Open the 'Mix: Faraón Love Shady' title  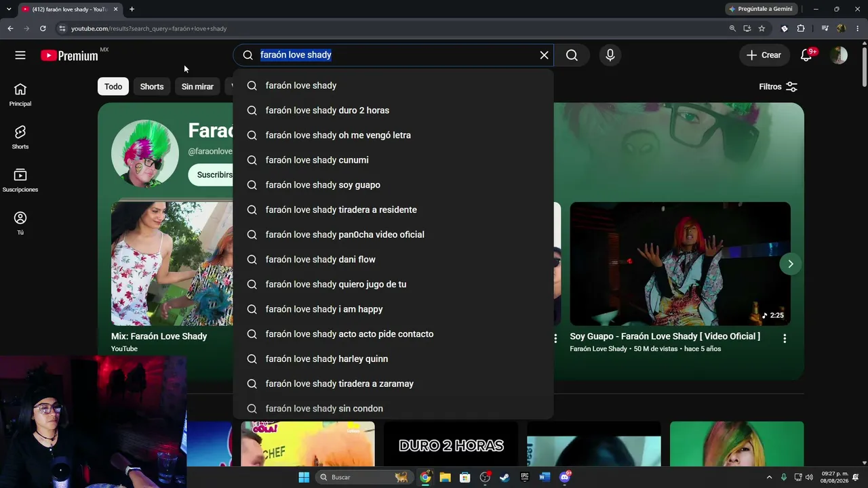(159, 336)
